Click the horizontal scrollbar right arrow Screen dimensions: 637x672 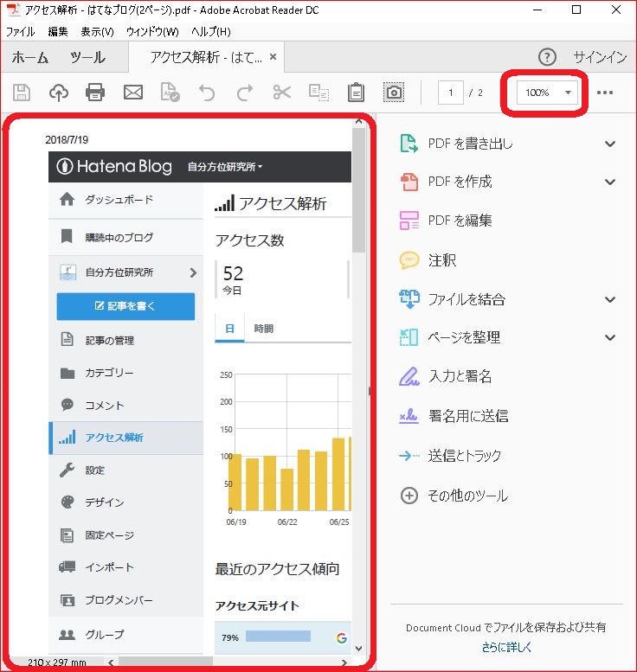tap(344, 662)
